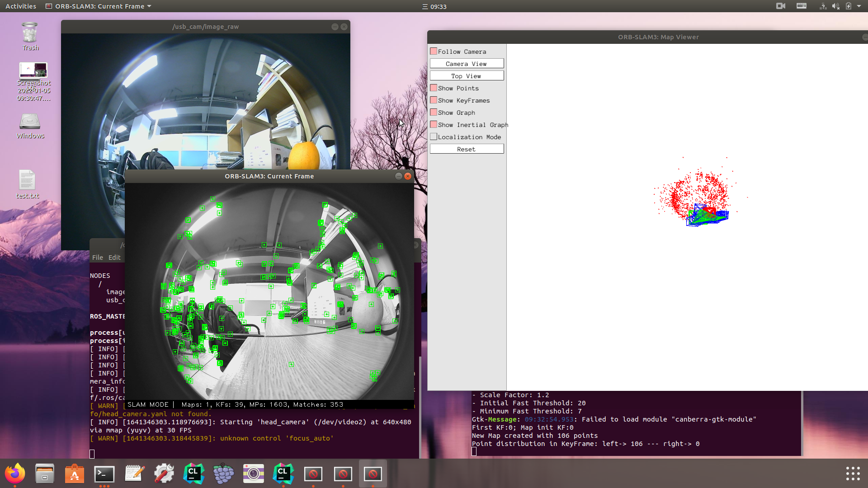Enable Localization Mode checkbox
The height and width of the screenshot is (488, 868).
[x=434, y=136]
